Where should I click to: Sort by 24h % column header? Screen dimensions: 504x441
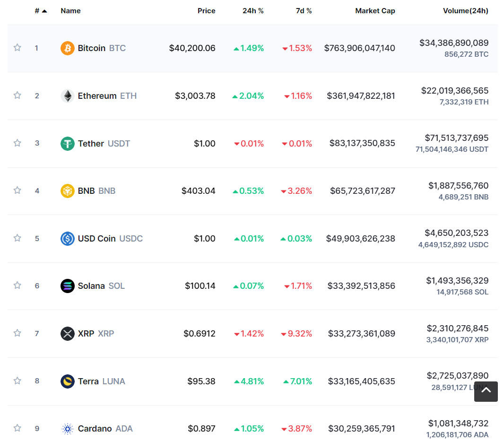pos(253,11)
